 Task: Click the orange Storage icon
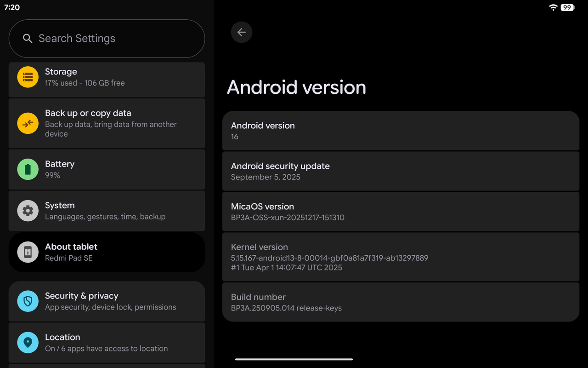click(28, 77)
